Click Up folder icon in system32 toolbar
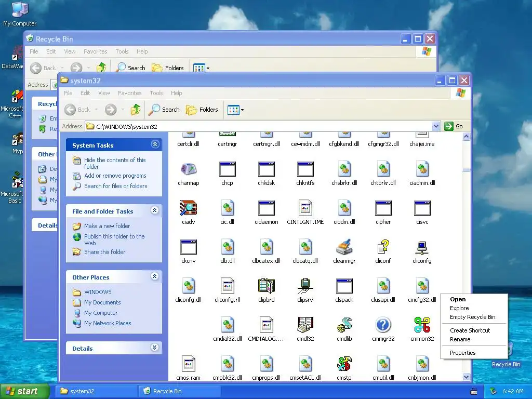The width and height of the screenshot is (532, 399). (136, 110)
